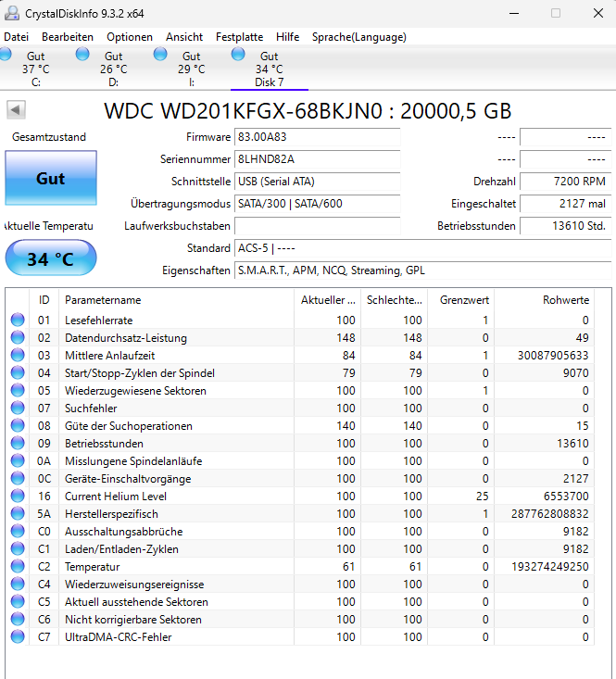Click the Aktueller column header
The height and width of the screenshot is (679, 616).
coord(327,300)
